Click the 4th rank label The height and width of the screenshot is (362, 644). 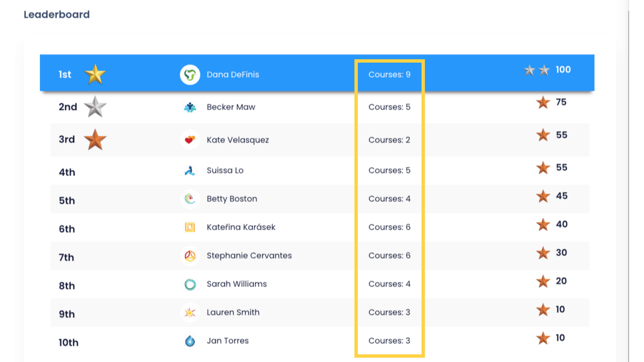(x=67, y=172)
